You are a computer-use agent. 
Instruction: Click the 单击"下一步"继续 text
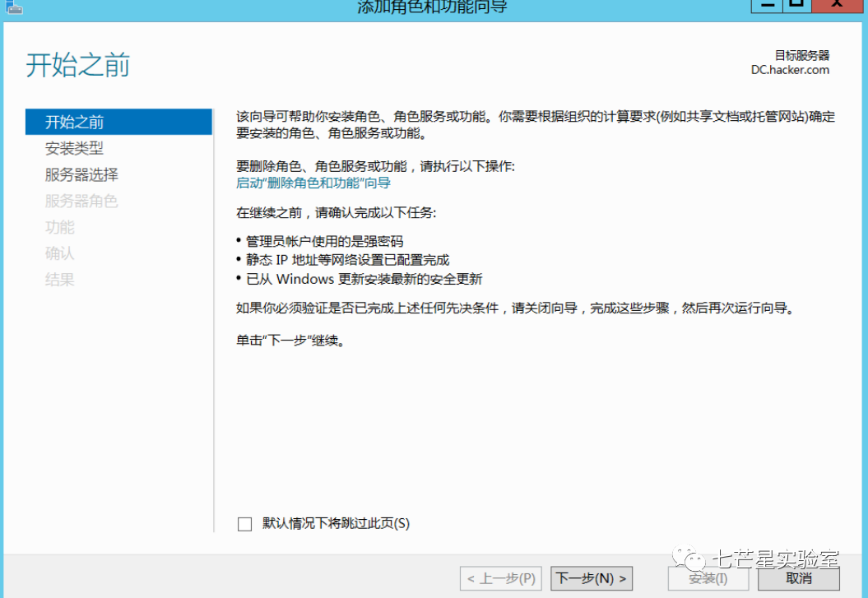click(291, 341)
